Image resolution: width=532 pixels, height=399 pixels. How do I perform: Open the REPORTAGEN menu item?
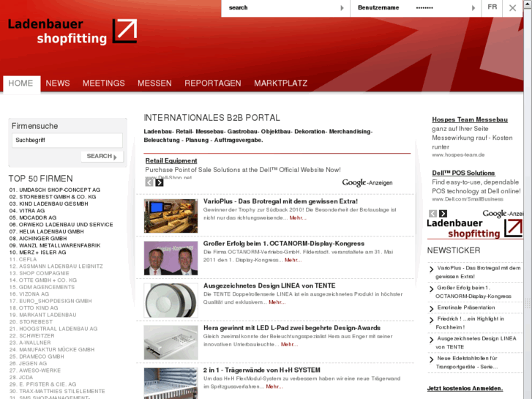pyautogui.click(x=213, y=83)
